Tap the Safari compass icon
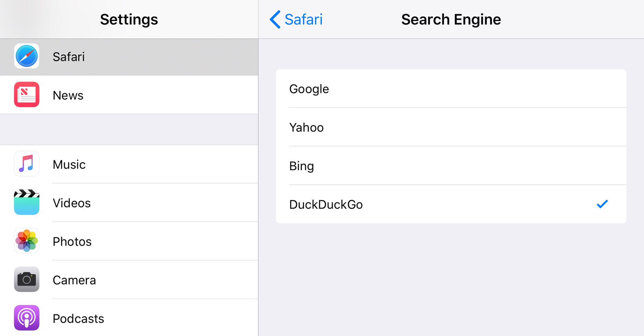The width and height of the screenshot is (644, 336). click(27, 56)
